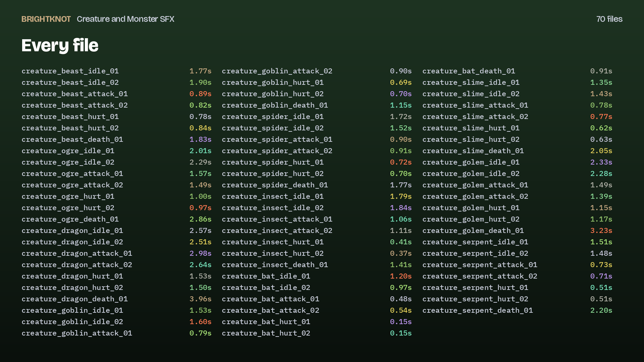The height and width of the screenshot is (362, 644).
Task: Select creature_golem_idle_01 file name
Action: [471, 162]
